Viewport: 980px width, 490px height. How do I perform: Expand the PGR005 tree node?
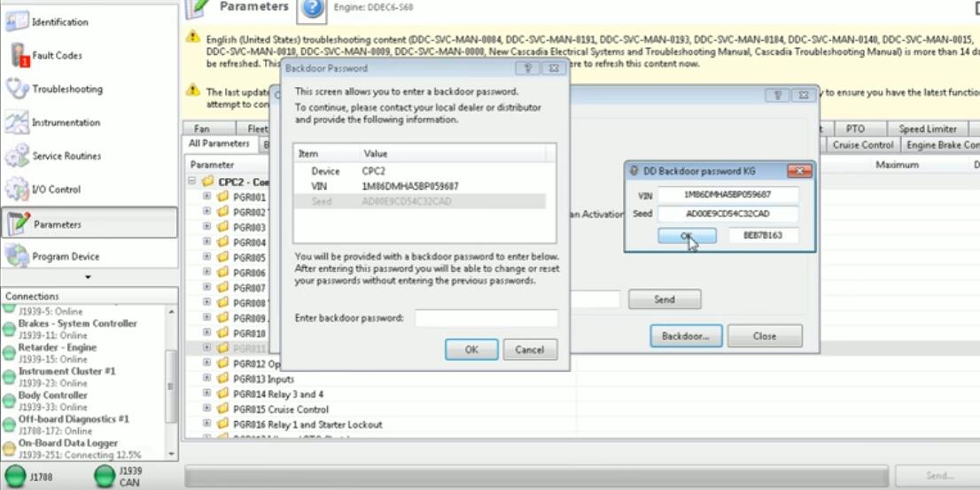(x=206, y=257)
